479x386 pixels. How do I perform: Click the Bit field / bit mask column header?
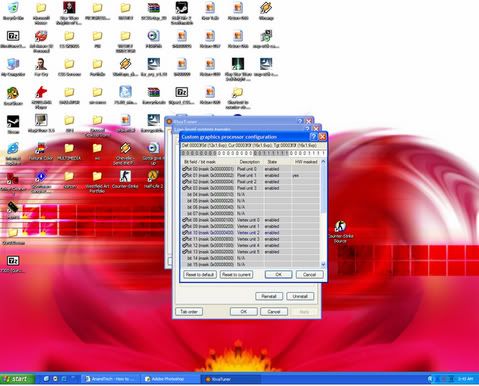pyautogui.click(x=208, y=162)
